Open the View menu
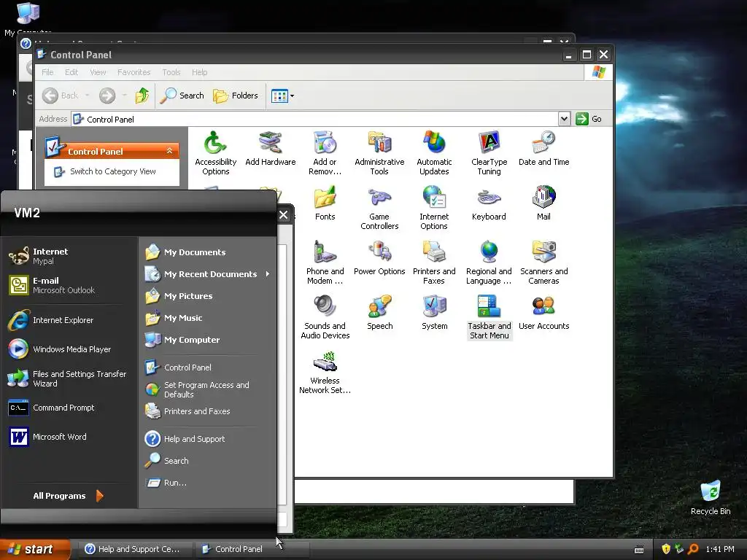Viewport: 747px width, 560px height. (98, 72)
